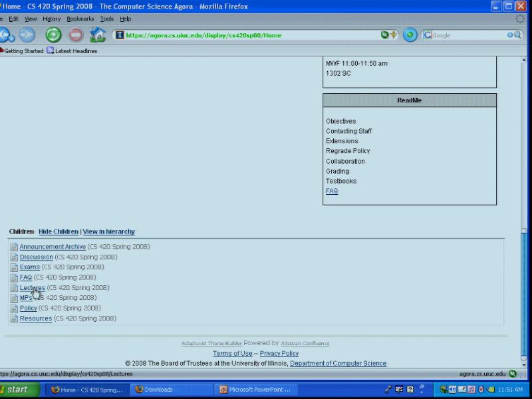Go to the Home page icon
This screenshot has height=399, width=532.
[98, 35]
